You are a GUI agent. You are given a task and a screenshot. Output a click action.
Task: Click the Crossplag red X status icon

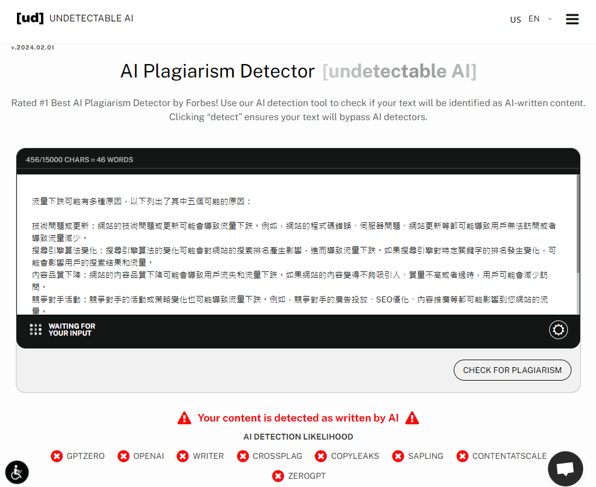coord(243,456)
